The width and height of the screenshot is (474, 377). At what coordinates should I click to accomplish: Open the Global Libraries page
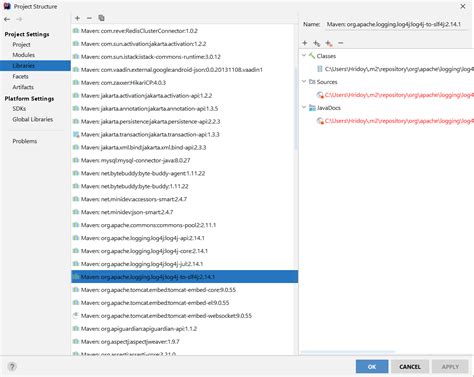coord(33,119)
